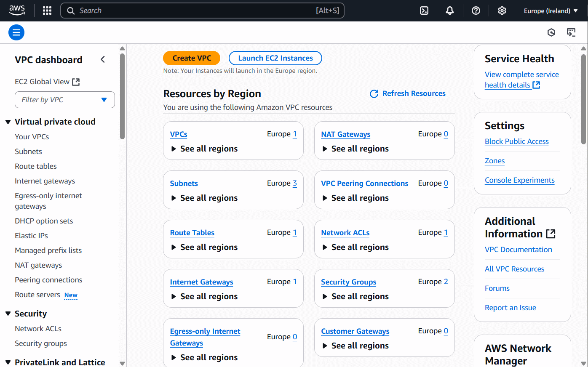Open NAT gateways in sidebar
This screenshot has height=367, width=588.
(38, 265)
